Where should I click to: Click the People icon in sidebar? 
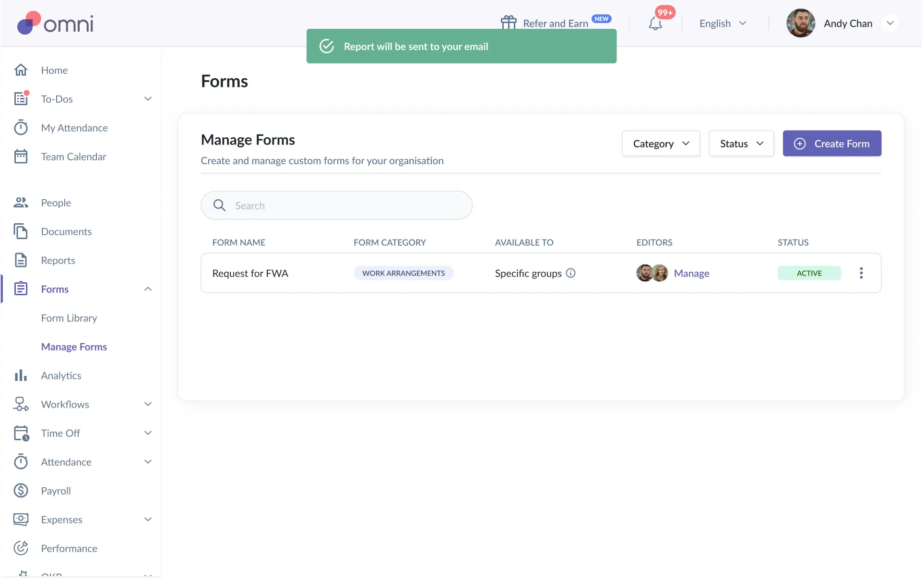tap(21, 203)
